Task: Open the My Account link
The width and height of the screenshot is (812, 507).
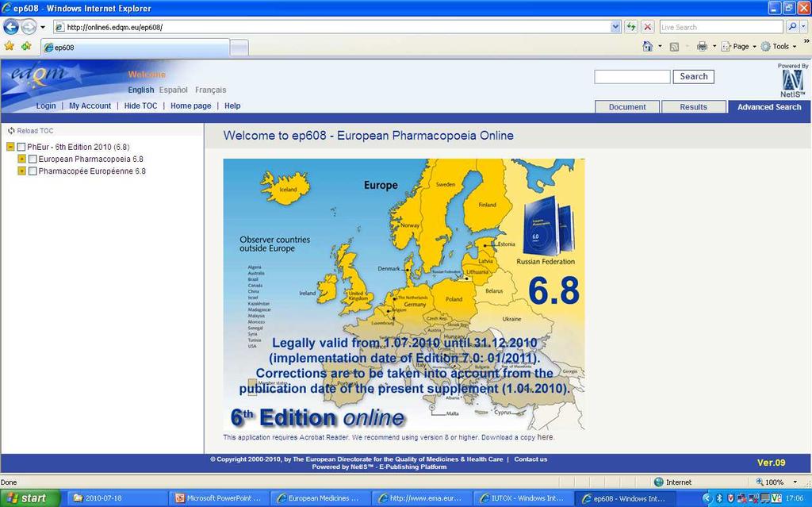Action: point(90,106)
